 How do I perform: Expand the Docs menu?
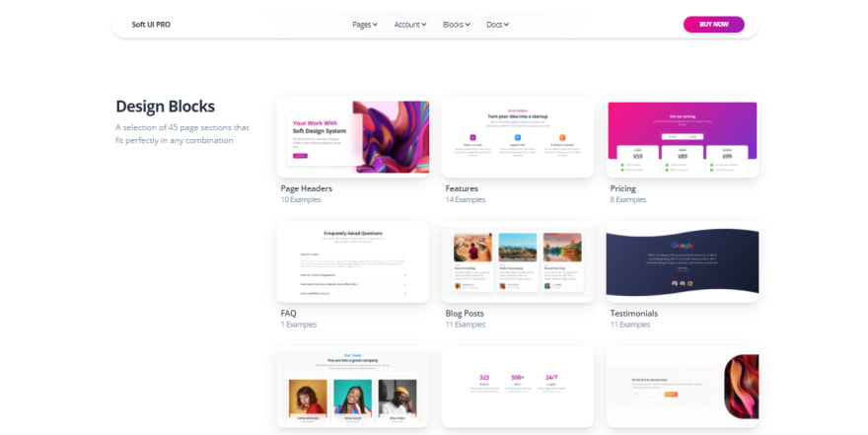click(x=497, y=25)
